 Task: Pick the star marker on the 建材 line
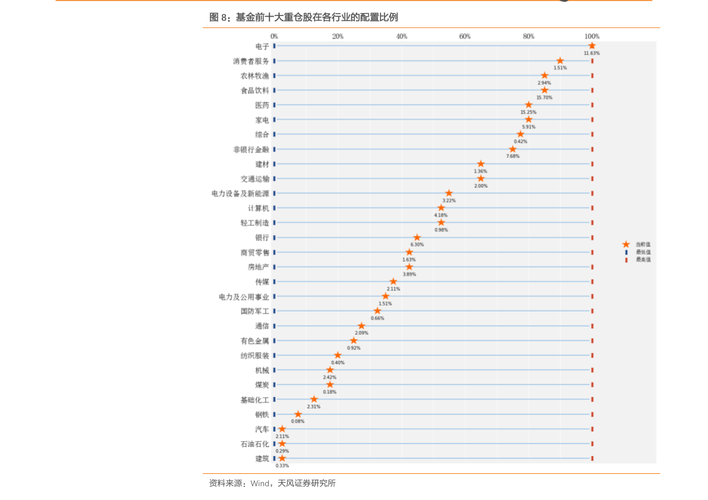point(480,164)
